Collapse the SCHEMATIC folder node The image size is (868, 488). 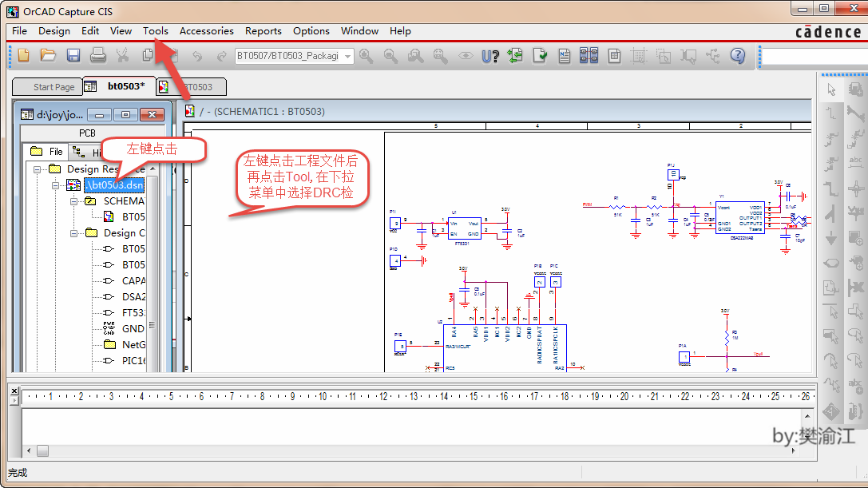[x=73, y=201]
